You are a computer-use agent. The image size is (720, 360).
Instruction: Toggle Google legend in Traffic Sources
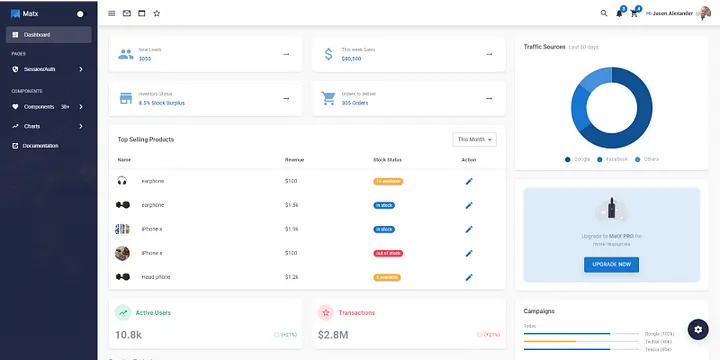tap(577, 159)
